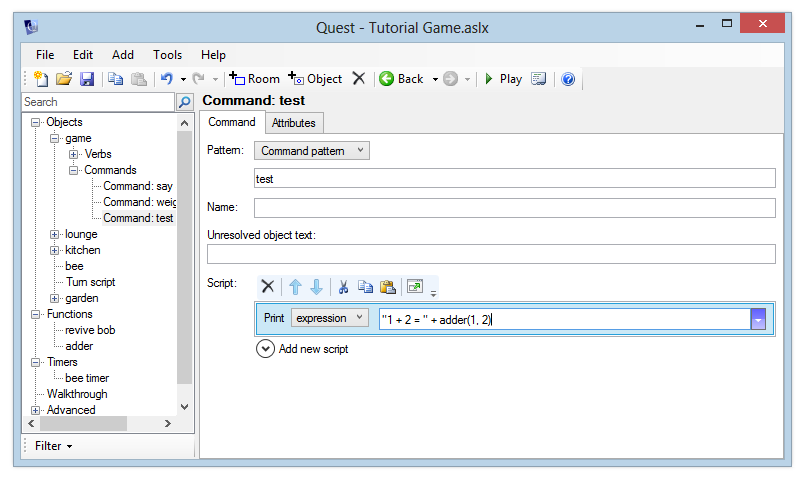Viewport: 805px width, 482px height.
Task: Open Walkthrough in the tree
Action: pyautogui.click(x=77, y=394)
